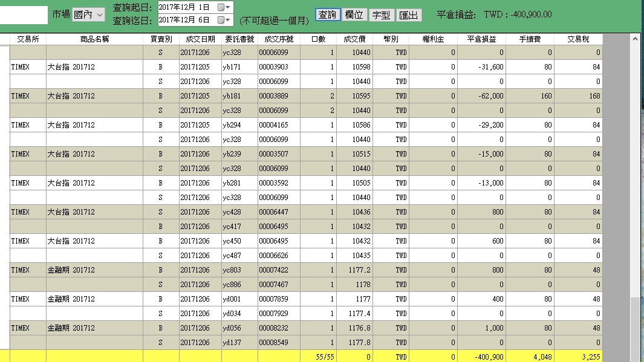Click the -13,000 profit/loss cell
This screenshot has height=362, width=644.
coord(481,183)
